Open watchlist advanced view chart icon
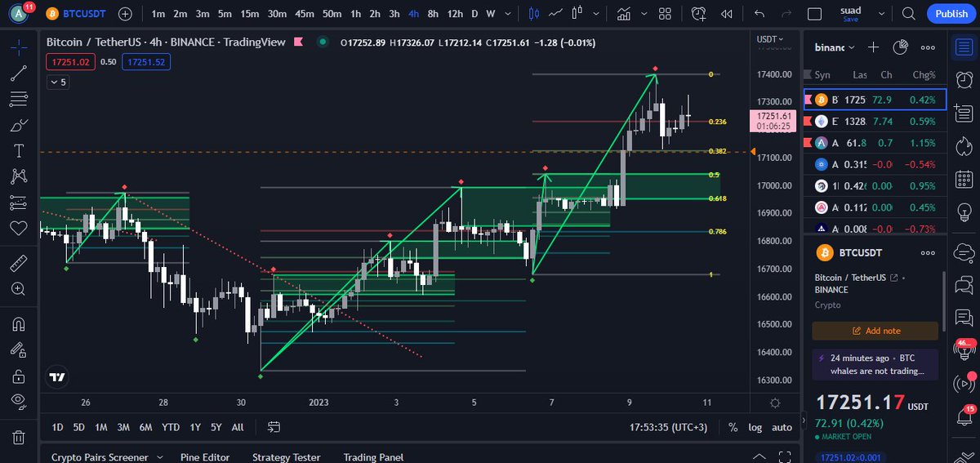Image resolution: width=980 pixels, height=463 pixels. tap(901, 47)
